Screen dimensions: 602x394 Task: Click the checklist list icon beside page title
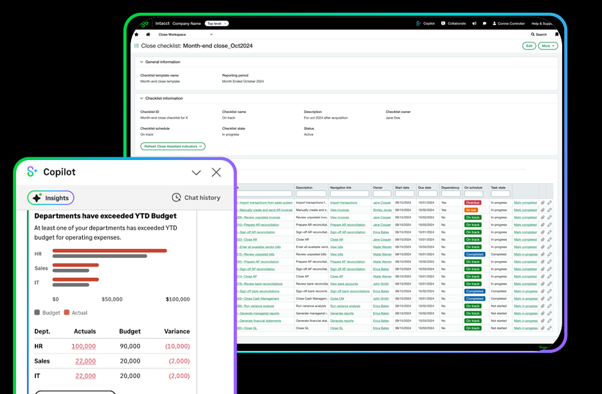point(136,46)
